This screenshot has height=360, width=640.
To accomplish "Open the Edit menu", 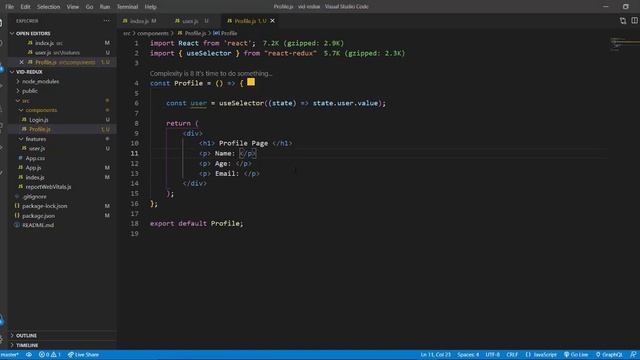I will click(25, 7).
